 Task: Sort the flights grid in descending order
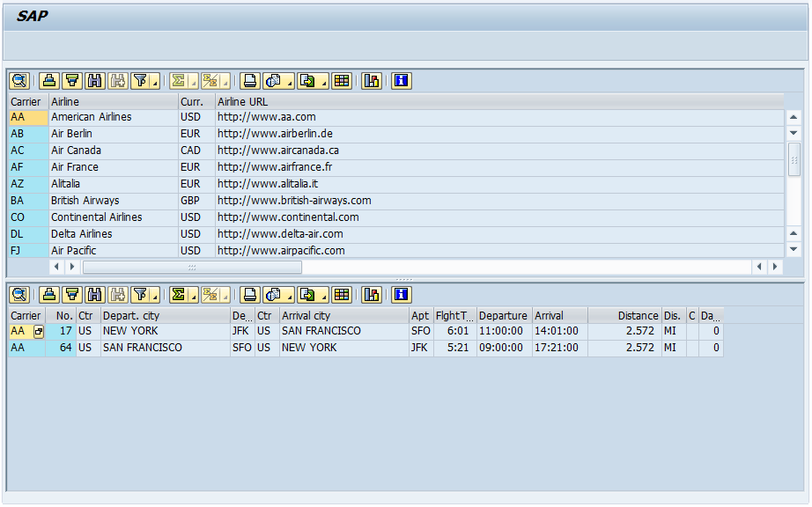click(x=70, y=295)
